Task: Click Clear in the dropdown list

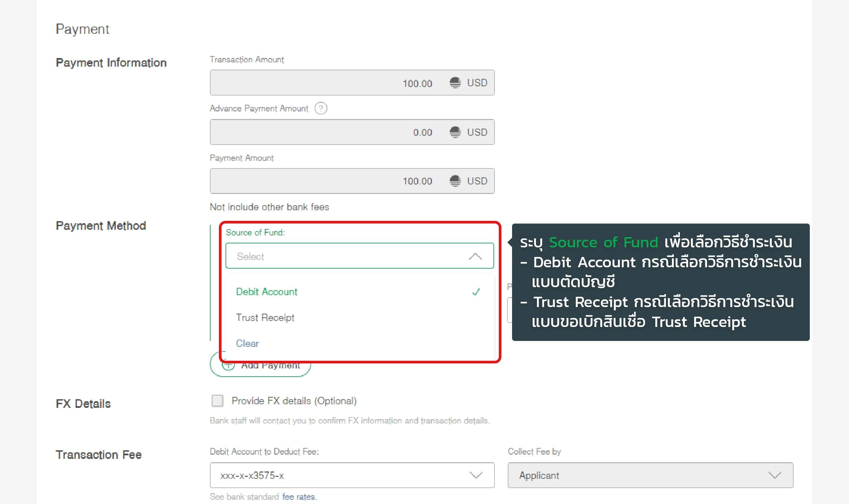Action: tap(247, 344)
